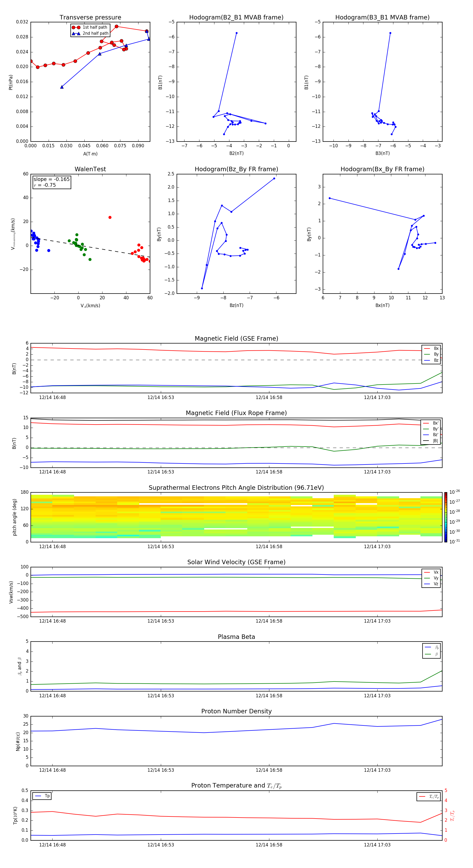
Task: Click the pitch angle color bar
Action: point(446,517)
